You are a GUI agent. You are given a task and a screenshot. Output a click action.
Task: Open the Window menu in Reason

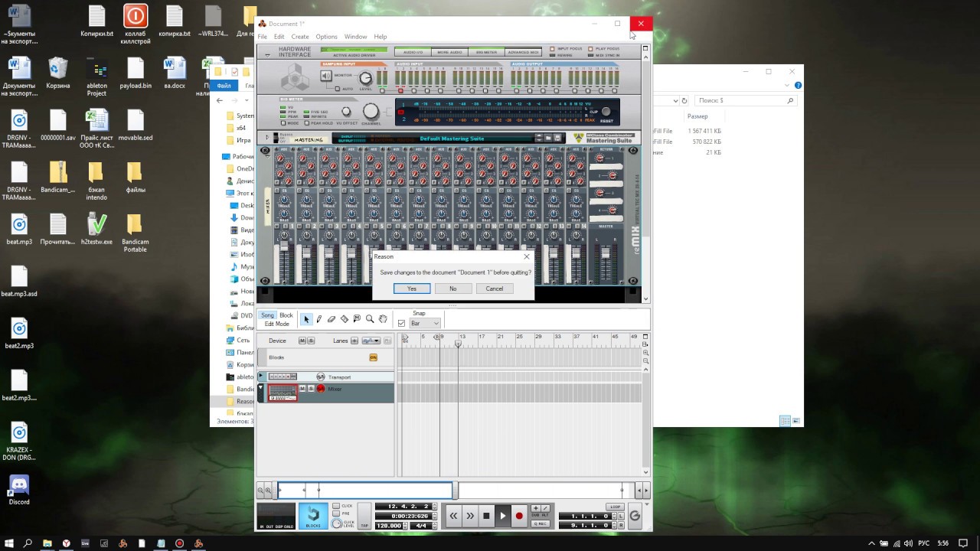[355, 37]
